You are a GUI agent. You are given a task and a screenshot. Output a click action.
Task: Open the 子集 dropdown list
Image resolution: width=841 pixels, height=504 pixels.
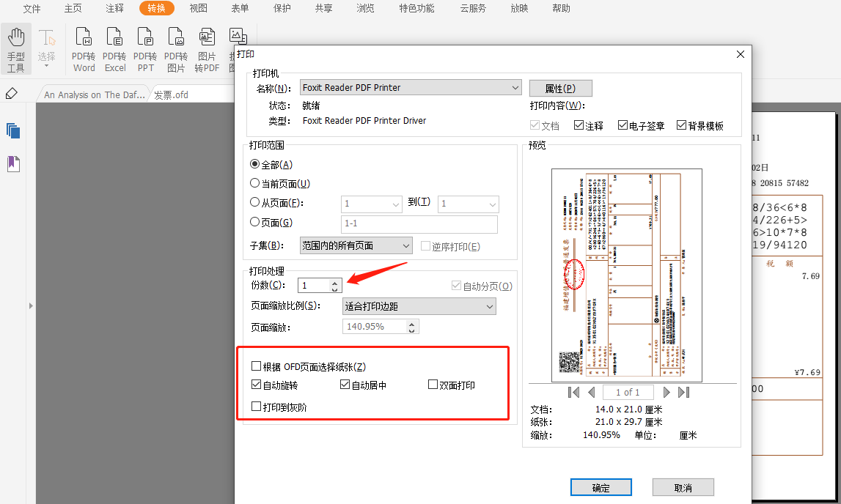pos(356,246)
